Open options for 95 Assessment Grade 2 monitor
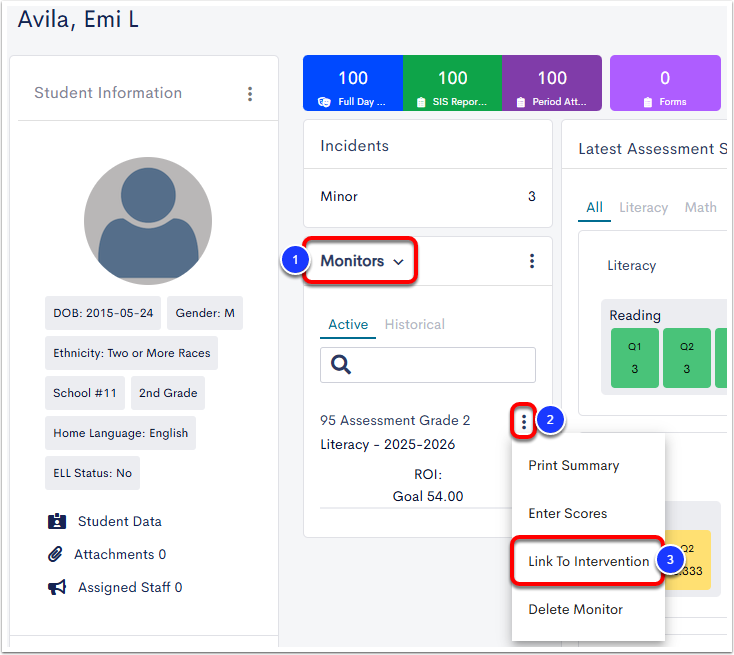734x655 pixels. 524,422
